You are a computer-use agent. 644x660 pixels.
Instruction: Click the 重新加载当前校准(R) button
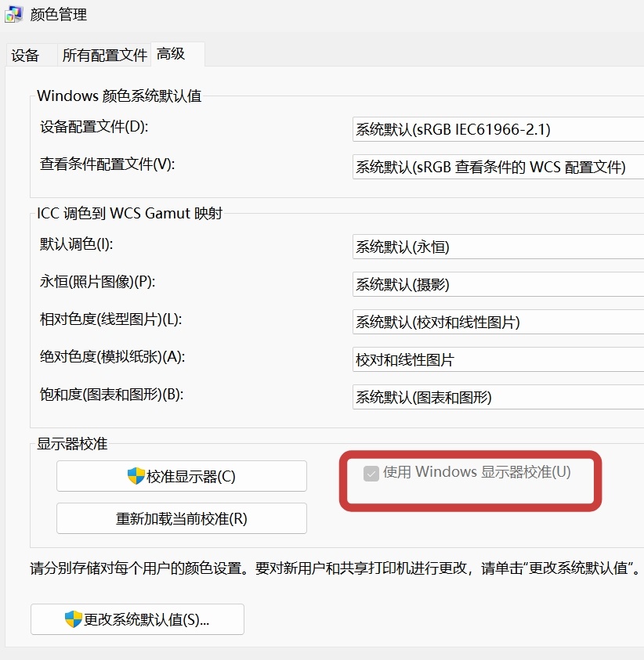(182, 518)
